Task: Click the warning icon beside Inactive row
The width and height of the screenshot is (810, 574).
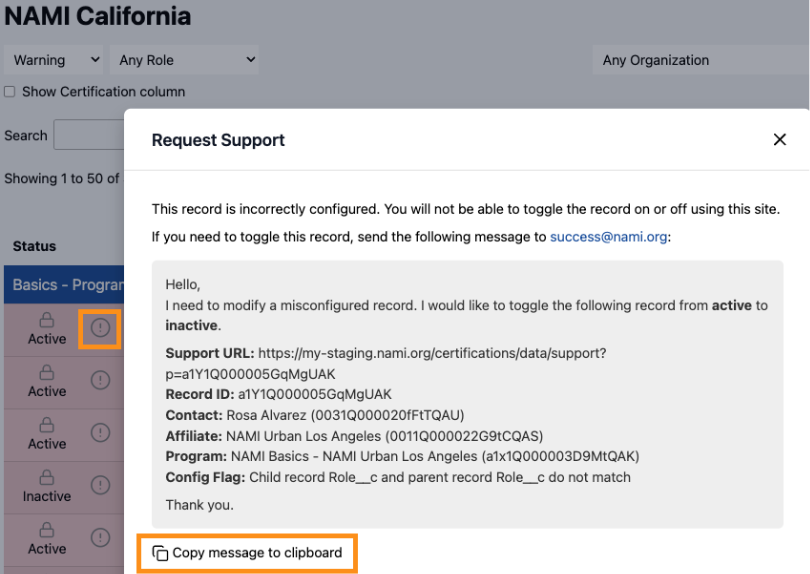Action: 100,485
